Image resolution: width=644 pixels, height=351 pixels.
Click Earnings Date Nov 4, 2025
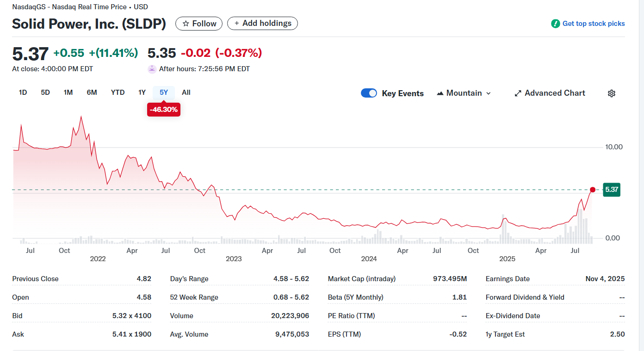pyautogui.click(x=605, y=279)
